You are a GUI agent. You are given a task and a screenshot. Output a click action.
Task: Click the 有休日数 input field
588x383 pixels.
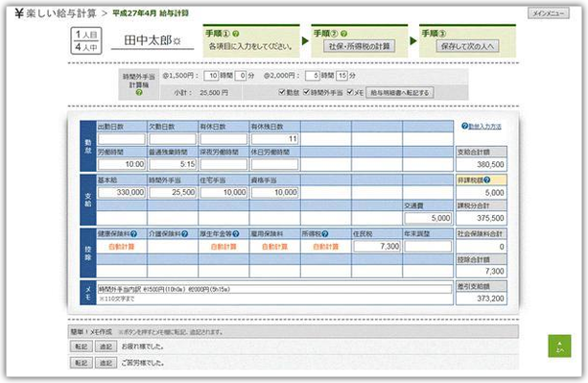click(223, 139)
